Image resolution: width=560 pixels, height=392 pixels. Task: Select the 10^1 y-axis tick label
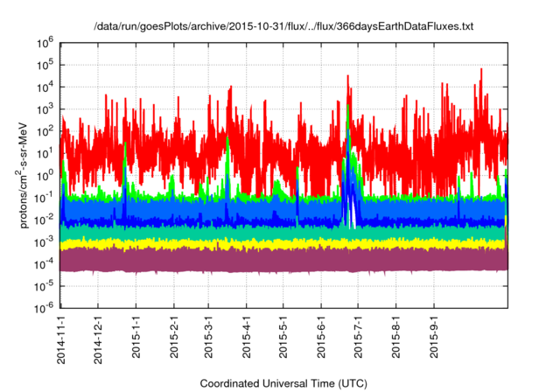point(45,153)
